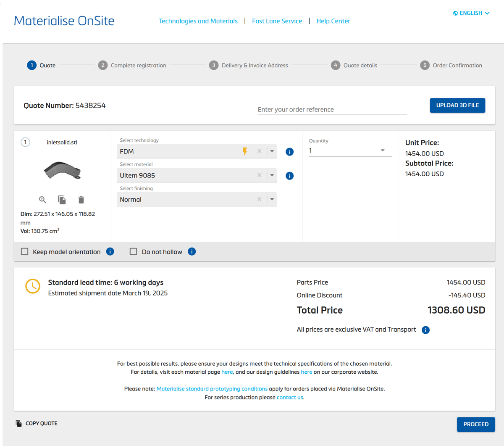
Task: Delete the inletsolid.stl part
Action: click(81, 200)
